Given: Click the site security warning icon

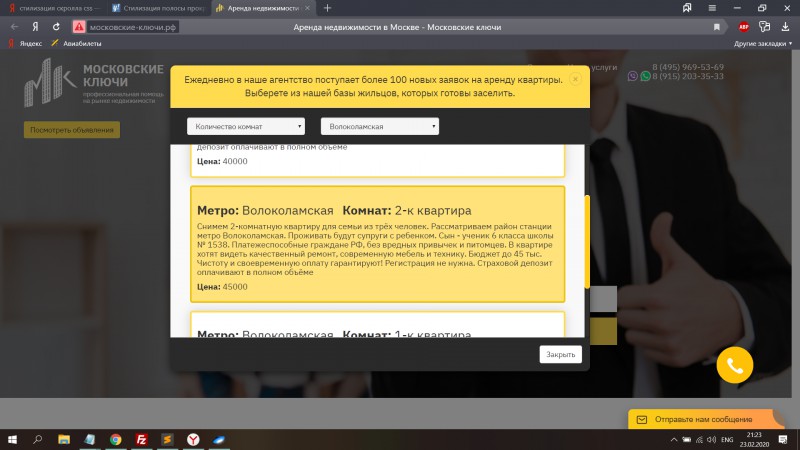Looking at the screenshot, I should (x=79, y=27).
